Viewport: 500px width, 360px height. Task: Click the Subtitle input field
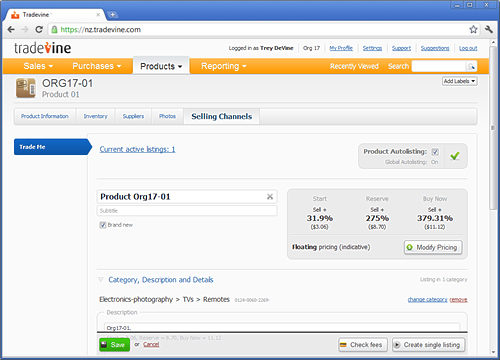[187, 211]
